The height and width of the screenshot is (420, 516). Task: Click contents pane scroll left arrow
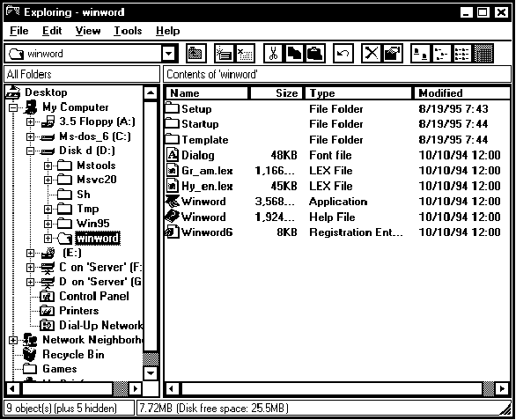(x=172, y=388)
